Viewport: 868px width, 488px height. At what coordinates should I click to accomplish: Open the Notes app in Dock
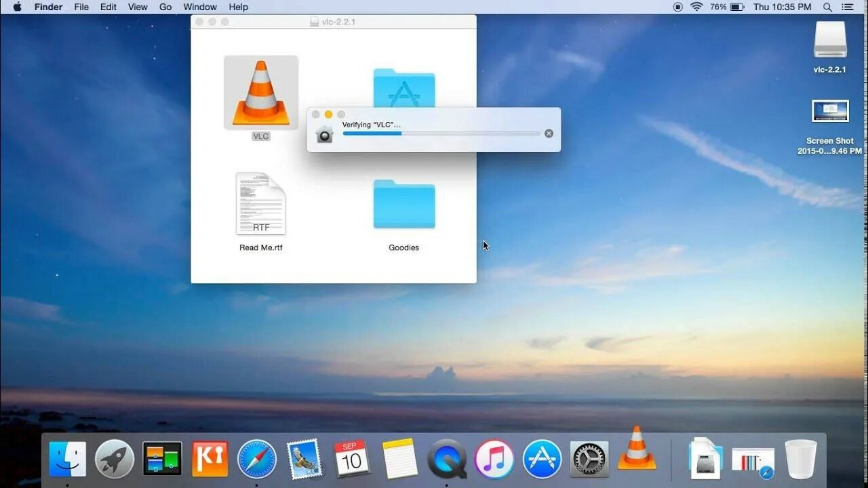pyautogui.click(x=399, y=459)
